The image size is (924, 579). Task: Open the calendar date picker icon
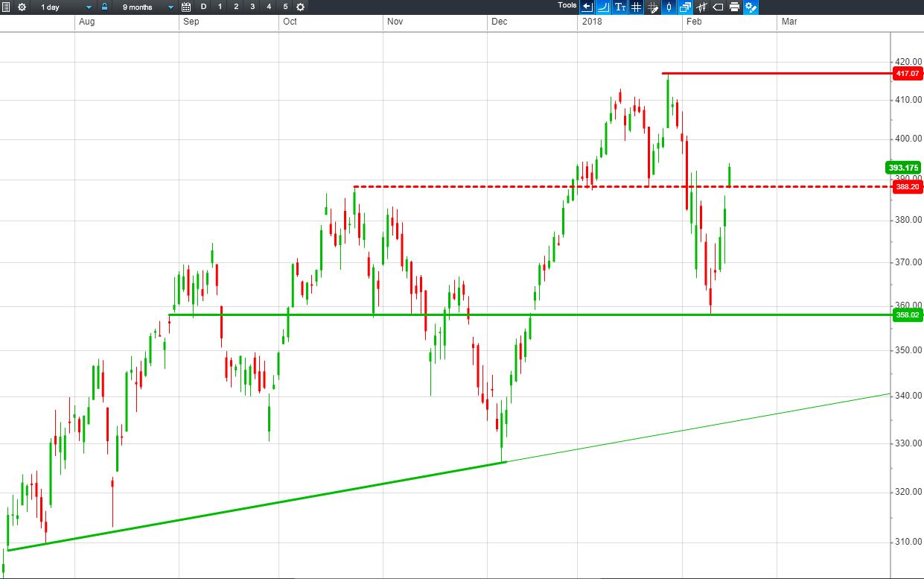pos(186,7)
